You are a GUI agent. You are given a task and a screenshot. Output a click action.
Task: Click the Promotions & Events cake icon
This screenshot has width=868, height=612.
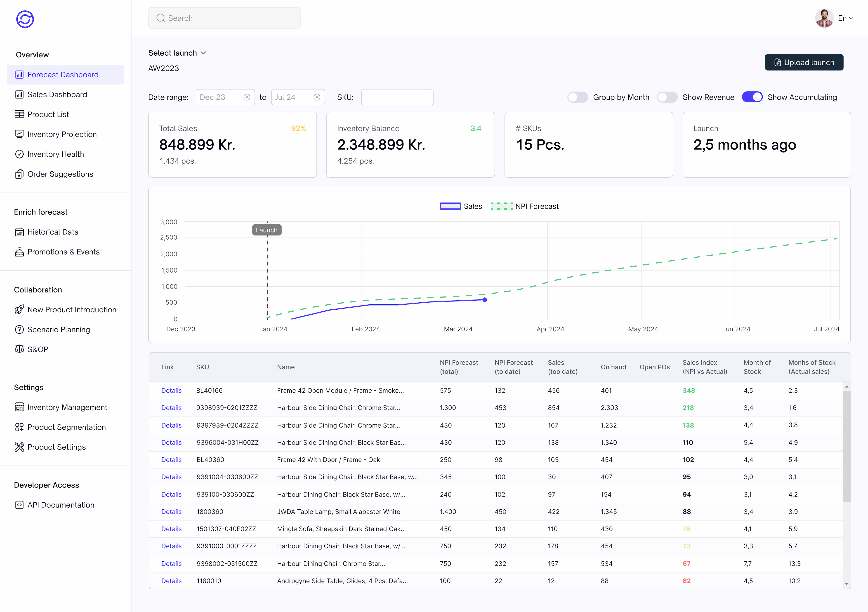click(19, 252)
